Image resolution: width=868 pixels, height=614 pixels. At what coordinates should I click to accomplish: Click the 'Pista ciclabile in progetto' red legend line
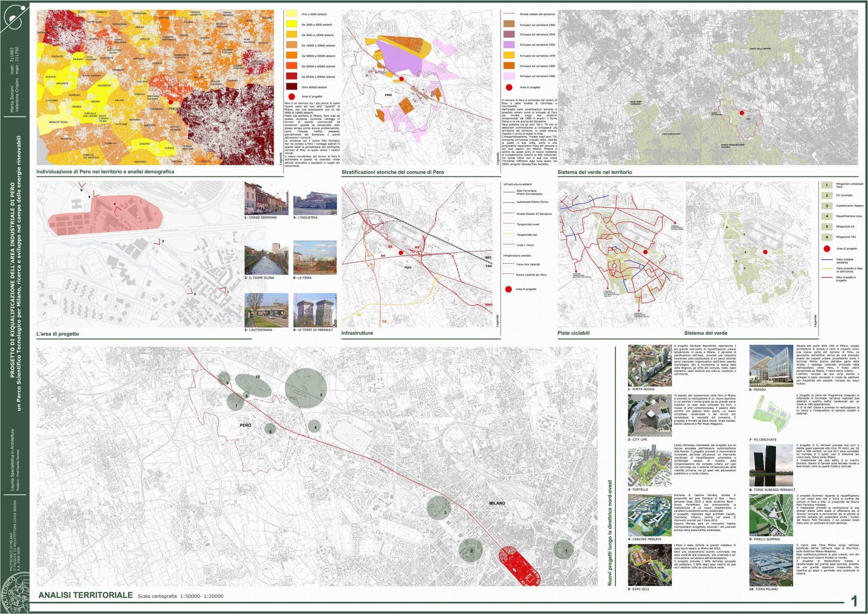(x=827, y=278)
